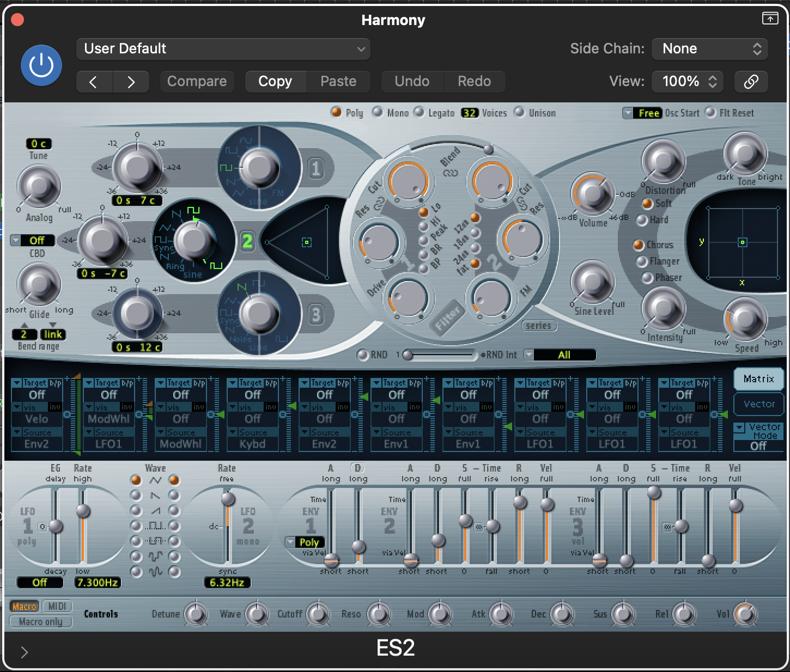Open the Free Osc Start menu

[x=642, y=113]
